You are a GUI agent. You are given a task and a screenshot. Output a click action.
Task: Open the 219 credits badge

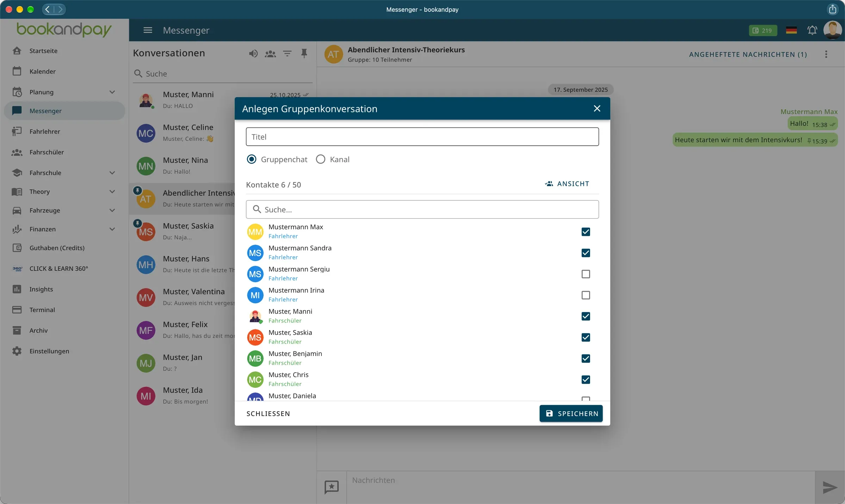tap(763, 31)
